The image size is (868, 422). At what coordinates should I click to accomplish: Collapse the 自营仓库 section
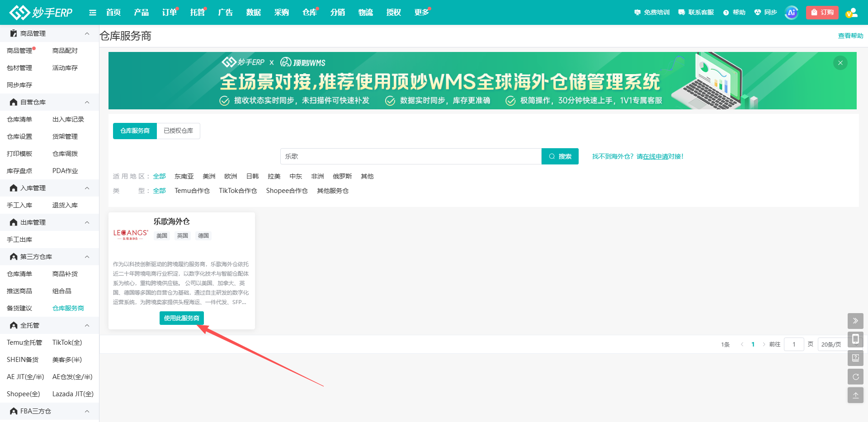tap(87, 102)
